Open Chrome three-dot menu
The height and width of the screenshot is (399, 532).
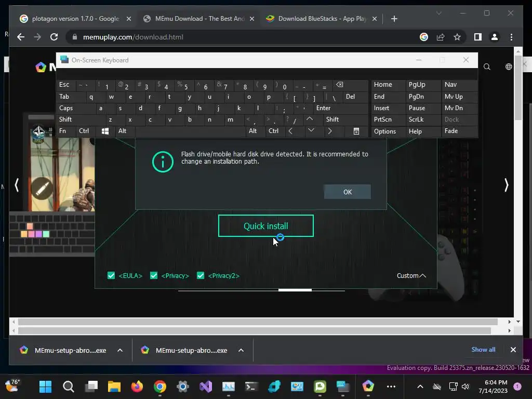[x=511, y=37]
